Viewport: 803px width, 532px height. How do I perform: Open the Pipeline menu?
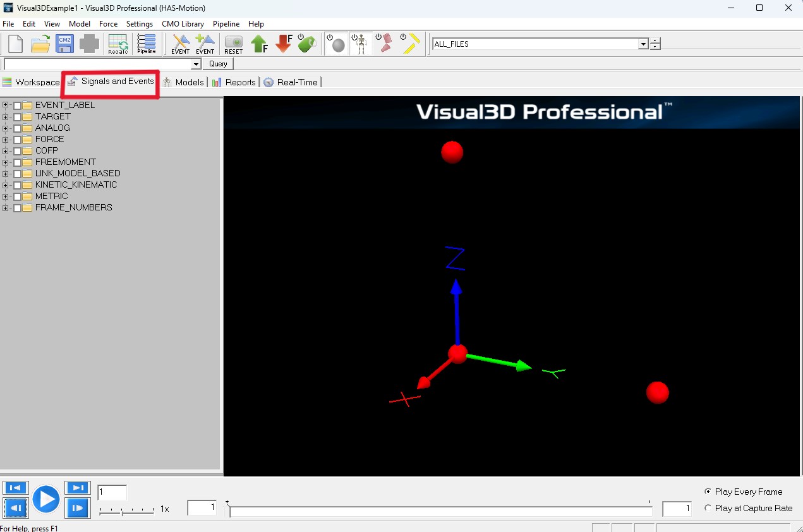point(226,24)
